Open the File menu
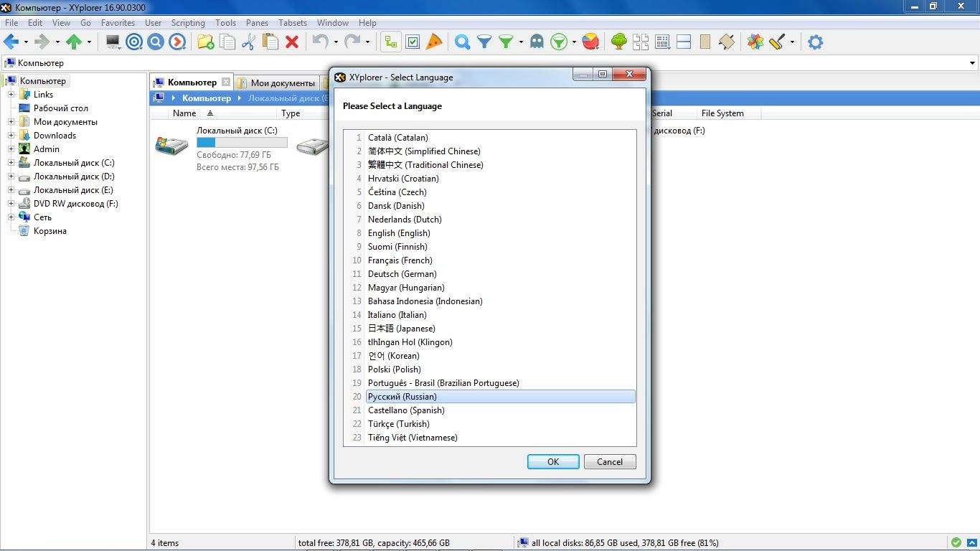 coord(11,23)
